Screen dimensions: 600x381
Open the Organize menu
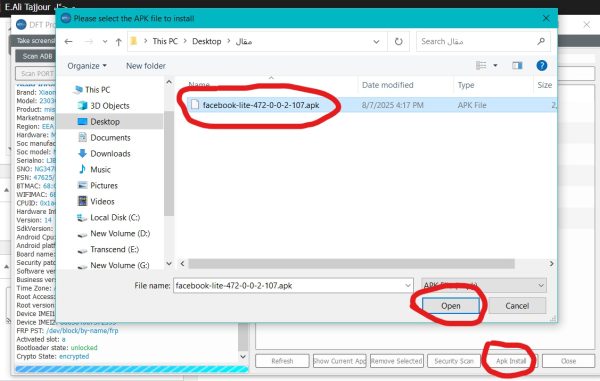[x=87, y=66]
